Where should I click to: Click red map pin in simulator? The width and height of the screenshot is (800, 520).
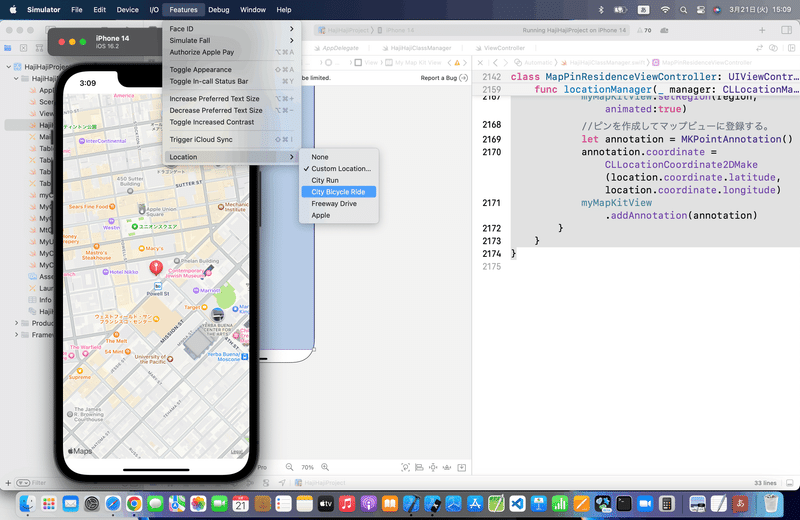click(x=156, y=267)
